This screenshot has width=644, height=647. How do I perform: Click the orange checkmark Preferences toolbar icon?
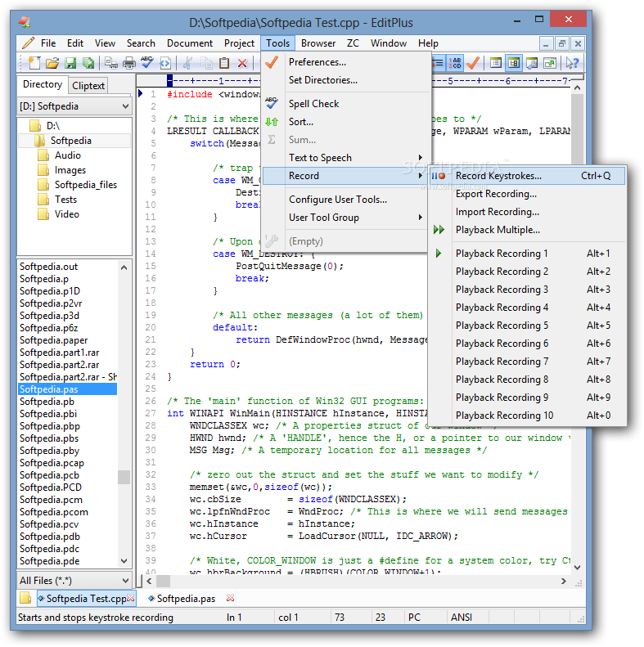[473, 63]
